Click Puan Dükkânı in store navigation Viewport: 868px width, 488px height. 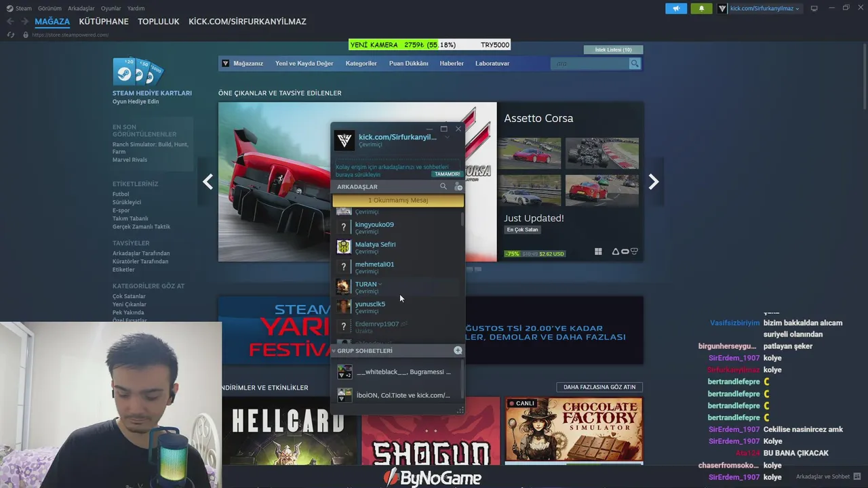(x=408, y=63)
